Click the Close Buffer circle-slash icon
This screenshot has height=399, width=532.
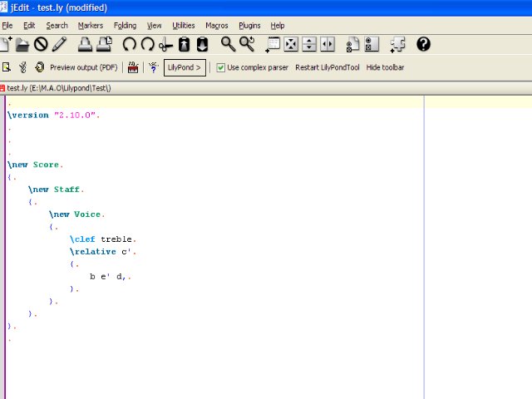point(41,44)
